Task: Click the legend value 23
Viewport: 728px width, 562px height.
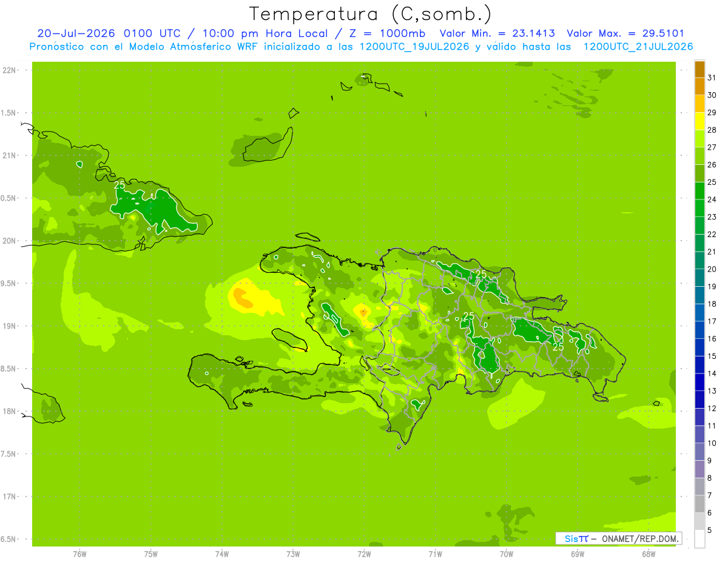Action: (x=712, y=217)
